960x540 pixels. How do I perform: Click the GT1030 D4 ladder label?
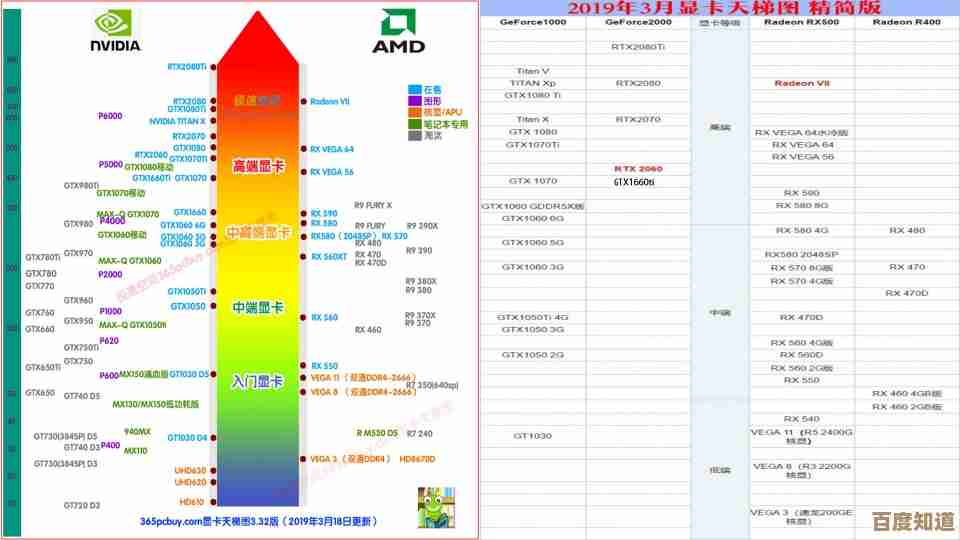tap(187, 438)
